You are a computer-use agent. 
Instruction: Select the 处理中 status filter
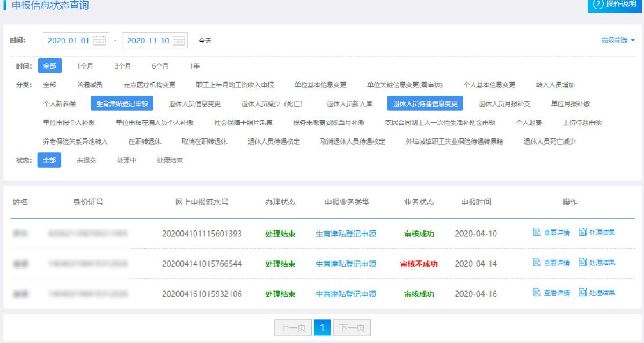(x=127, y=160)
